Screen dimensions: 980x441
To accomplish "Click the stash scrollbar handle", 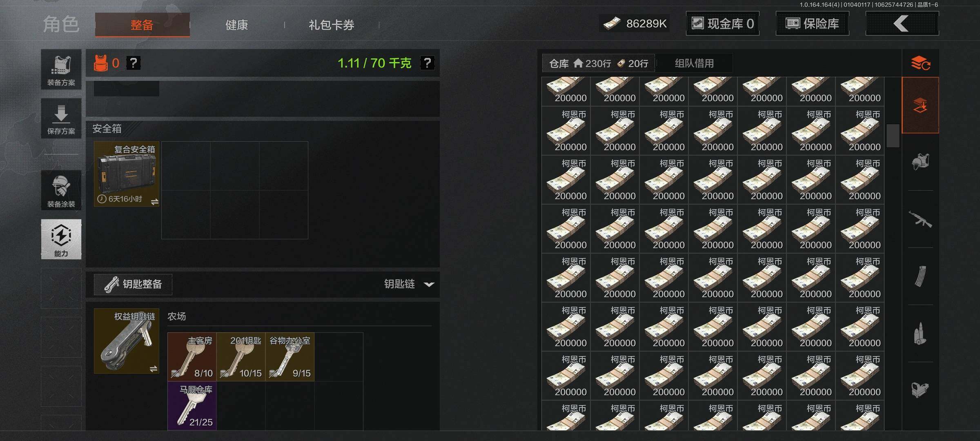I will 893,136.
